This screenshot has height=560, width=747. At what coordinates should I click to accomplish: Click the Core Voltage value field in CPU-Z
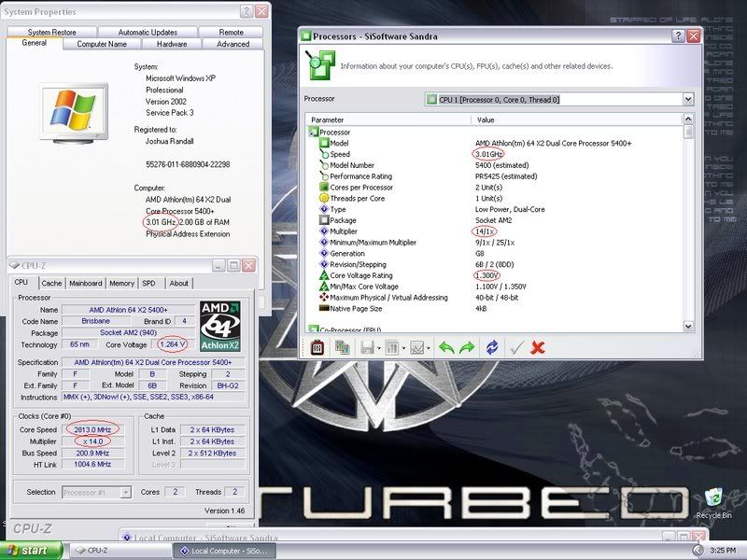(x=173, y=344)
